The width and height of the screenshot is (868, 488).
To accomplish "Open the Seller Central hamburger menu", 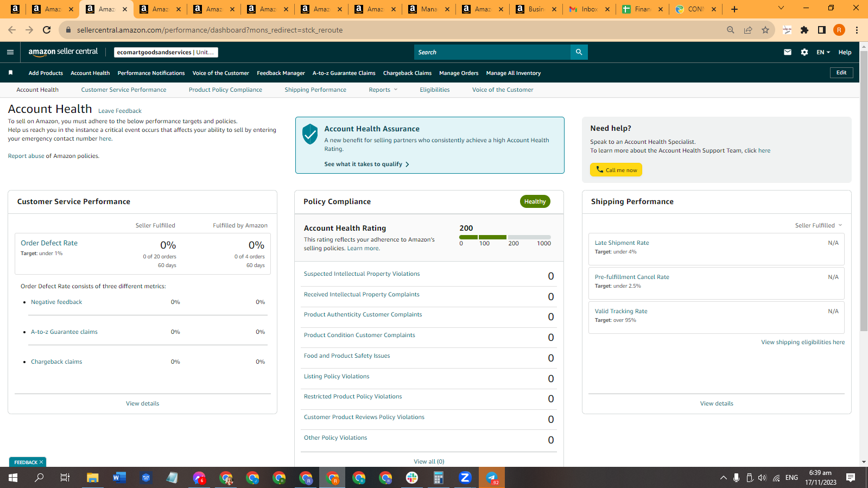I will 10,52.
